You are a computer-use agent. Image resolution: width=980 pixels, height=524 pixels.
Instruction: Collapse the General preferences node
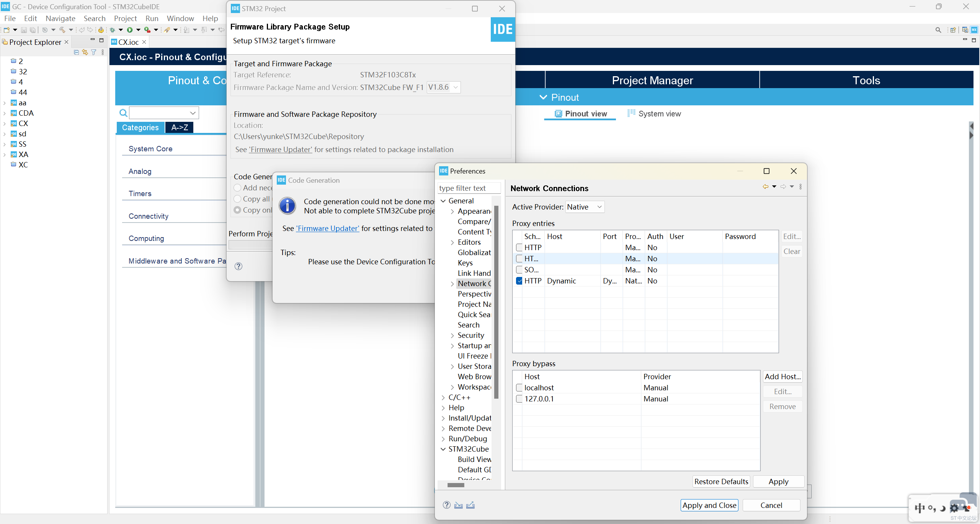[x=443, y=201]
